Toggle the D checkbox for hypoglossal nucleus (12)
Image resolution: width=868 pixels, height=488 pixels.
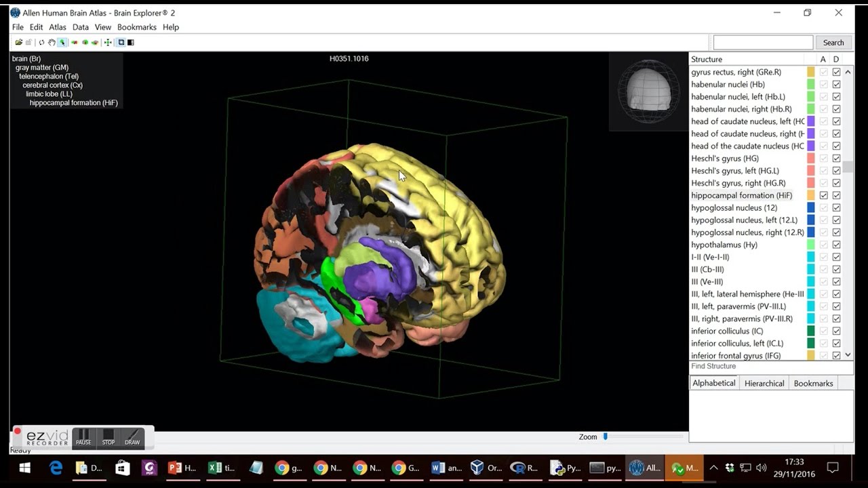[x=836, y=207]
